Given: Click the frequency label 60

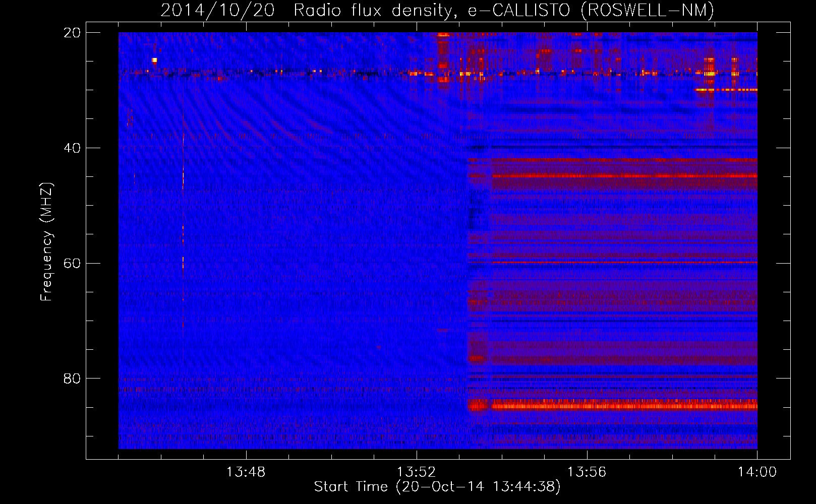Looking at the screenshot, I should pyautogui.click(x=72, y=264).
